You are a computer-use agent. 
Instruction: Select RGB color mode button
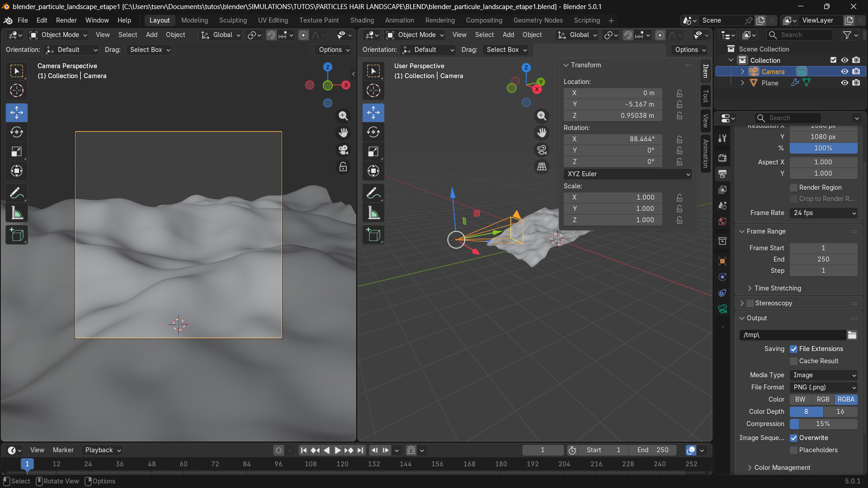coord(823,399)
